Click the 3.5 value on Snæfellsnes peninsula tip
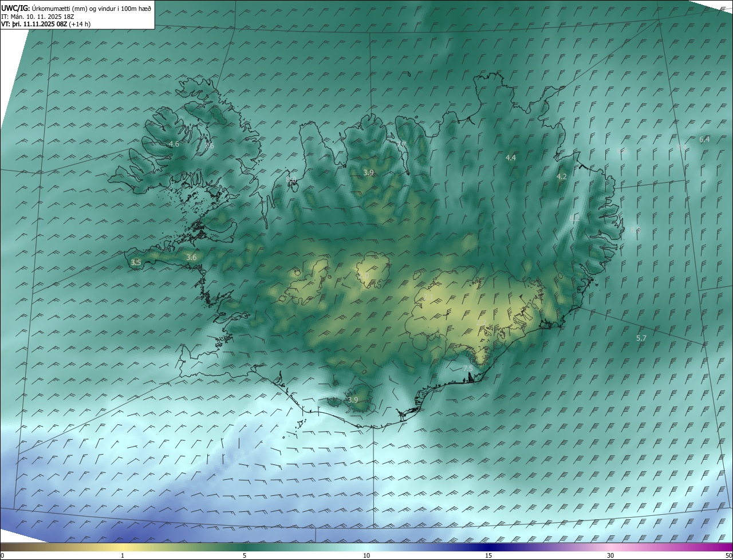The width and height of the screenshot is (733, 560). (136, 262)
